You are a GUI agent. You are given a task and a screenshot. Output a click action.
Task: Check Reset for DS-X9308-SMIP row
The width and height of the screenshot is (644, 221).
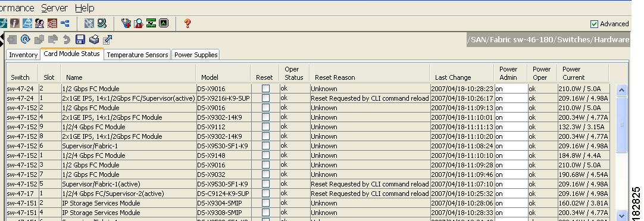(265, 213)
